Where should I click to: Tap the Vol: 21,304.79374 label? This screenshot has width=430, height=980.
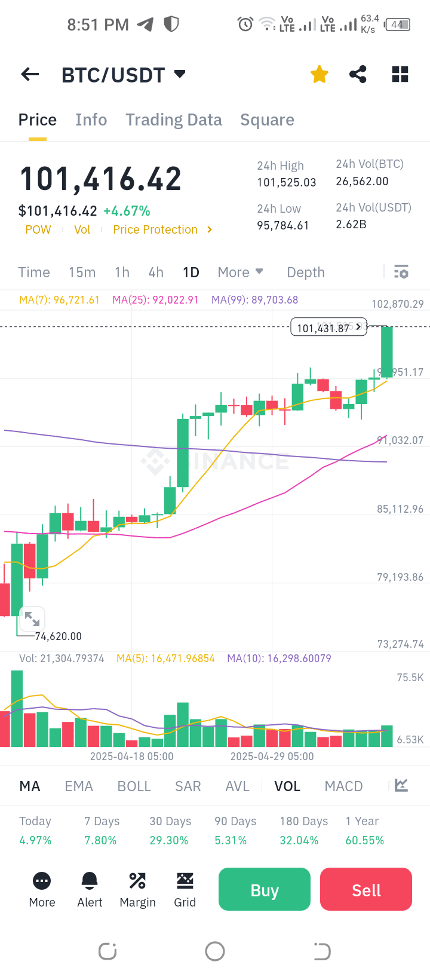tap(62, 659)
